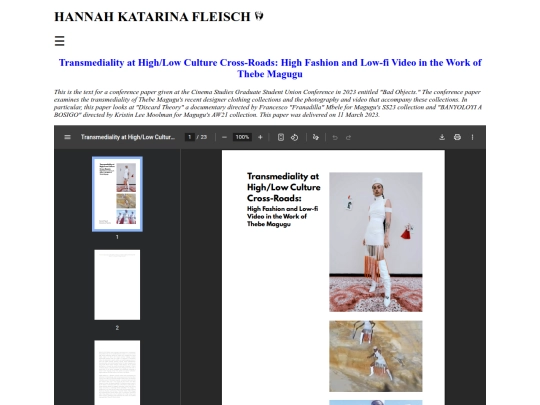Click the undo annotation arrow
This screenshot has width=540, height=405.
pos(335,137)
